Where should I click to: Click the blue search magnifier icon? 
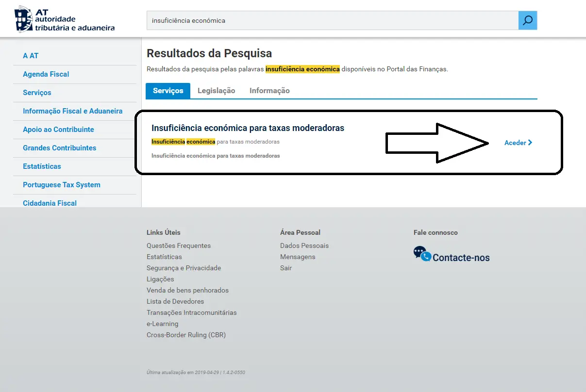coord(527,20)
